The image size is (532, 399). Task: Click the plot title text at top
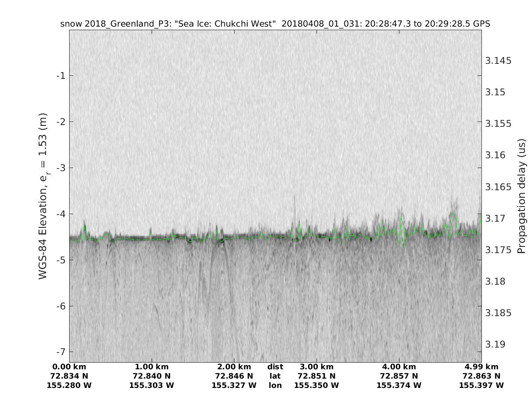[275, 23]
